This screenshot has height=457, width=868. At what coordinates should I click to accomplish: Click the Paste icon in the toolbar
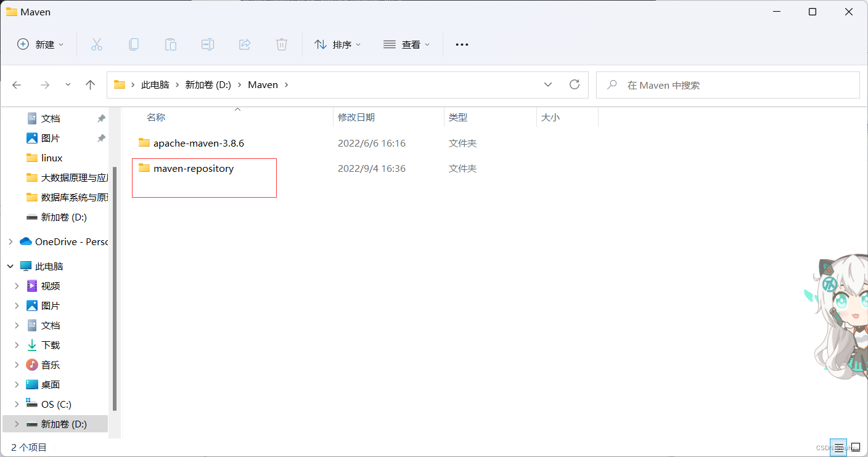pos(170,44)
